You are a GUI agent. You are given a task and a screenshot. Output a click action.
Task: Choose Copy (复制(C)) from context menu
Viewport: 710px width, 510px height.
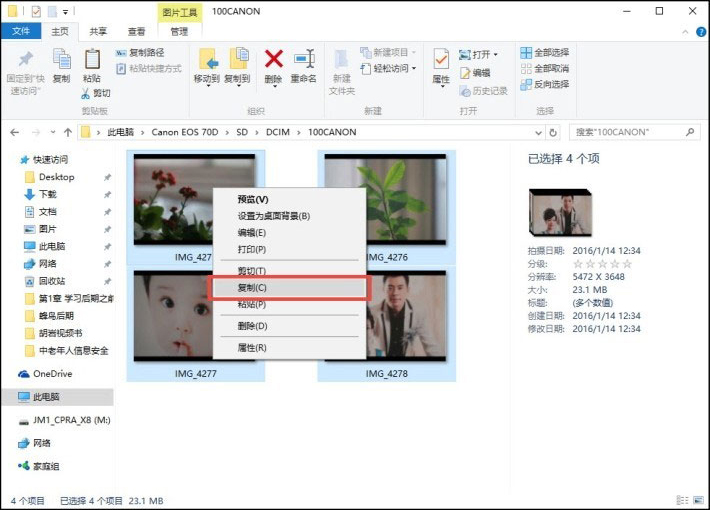(x=289, y=288)
